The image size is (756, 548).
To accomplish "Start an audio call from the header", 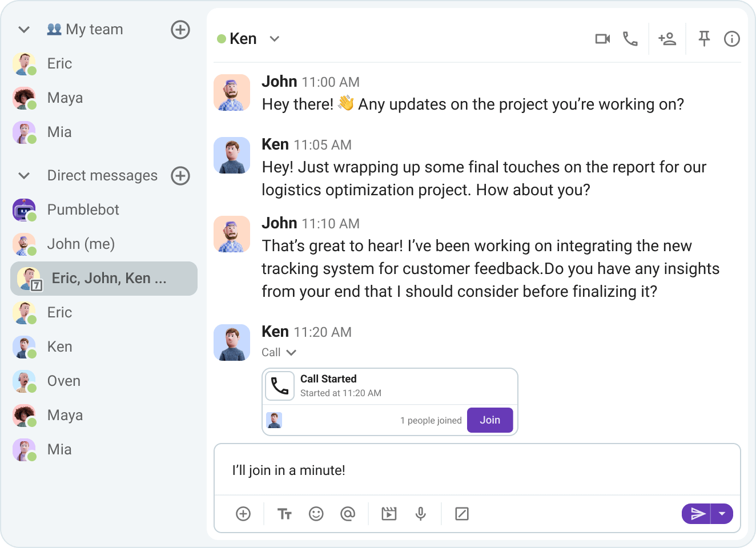I will [x=630, y=39].
